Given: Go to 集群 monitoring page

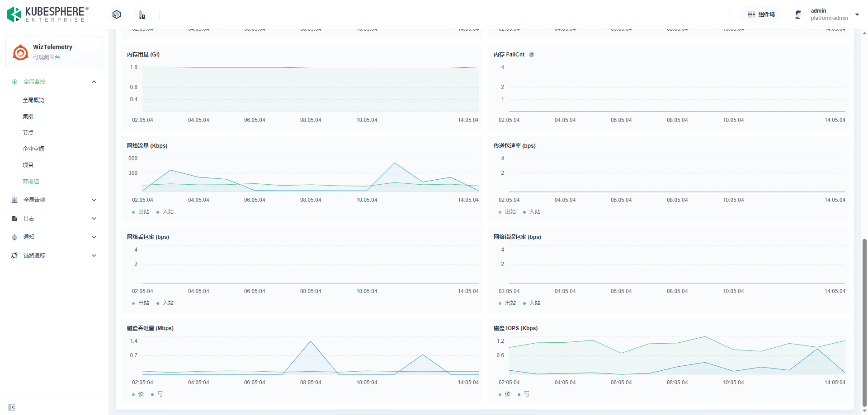Looking at the screenshot, I should tap(28, 117).
